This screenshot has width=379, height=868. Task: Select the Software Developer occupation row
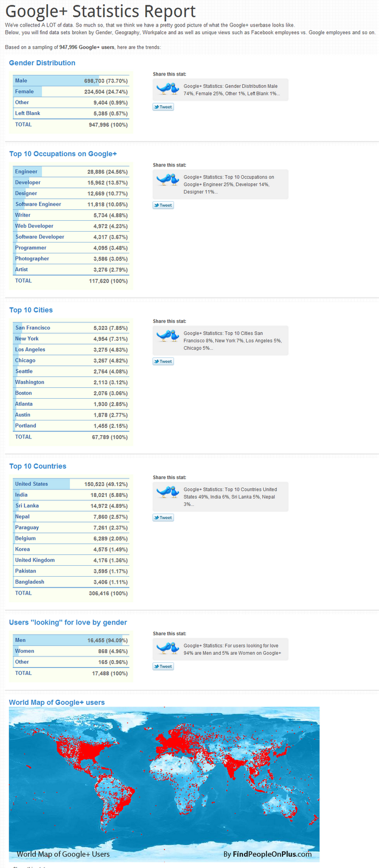(x=71, y=237)
